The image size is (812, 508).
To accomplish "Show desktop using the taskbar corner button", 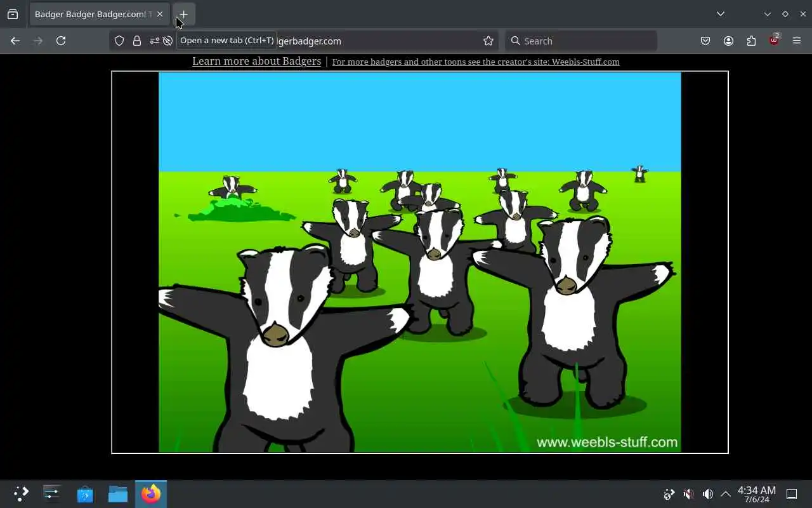I will pyautogui.click(x=792, y=494).
